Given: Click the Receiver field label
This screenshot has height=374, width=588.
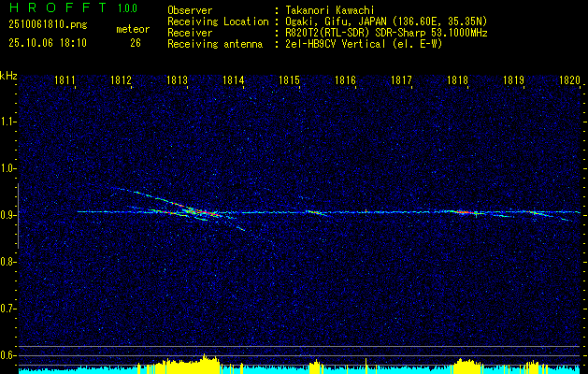Looking at the screenshot, I should tap(190, 33).
